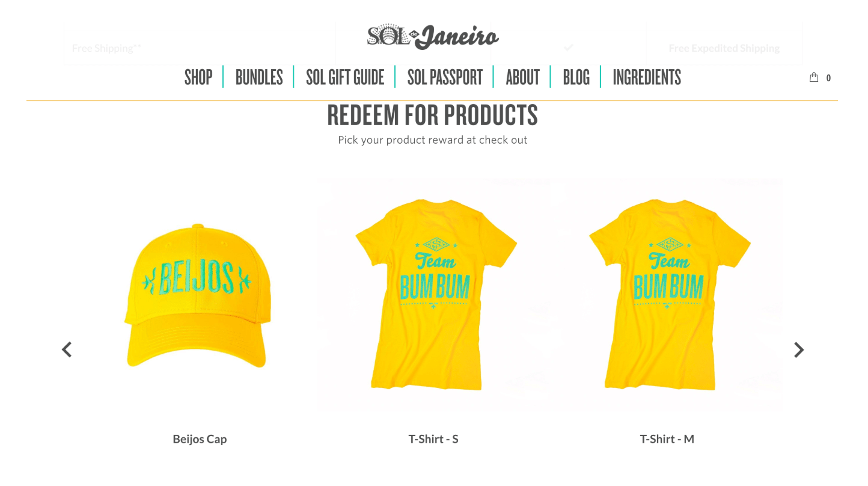Open the shopping bag cart icon

[814, 77]
